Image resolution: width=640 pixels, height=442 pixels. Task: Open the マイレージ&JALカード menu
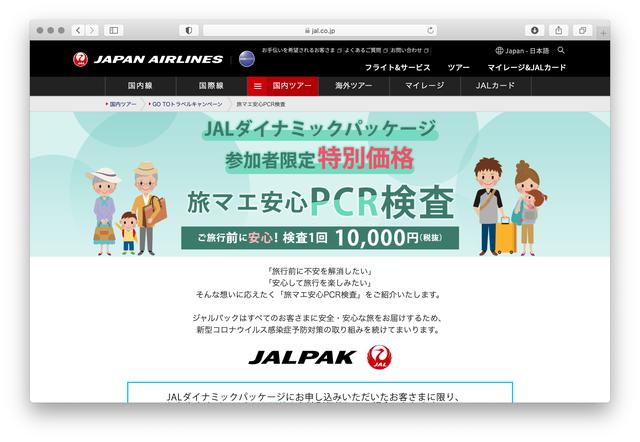(527, 67)
